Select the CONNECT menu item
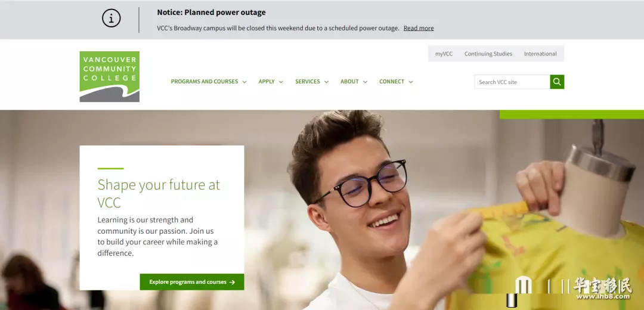644x310 pixels. tap(392, 81)
